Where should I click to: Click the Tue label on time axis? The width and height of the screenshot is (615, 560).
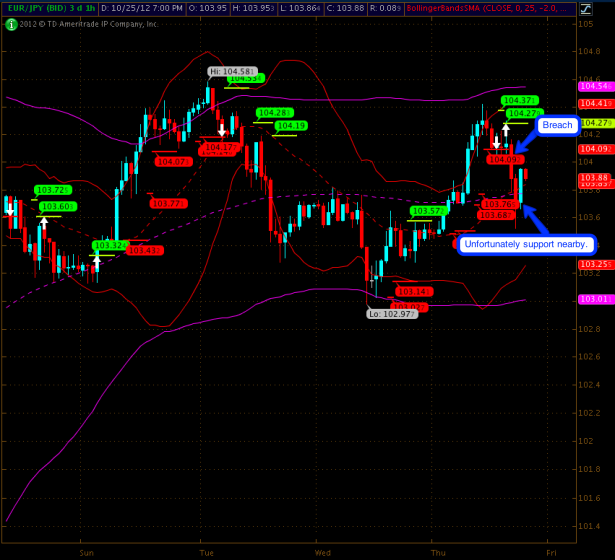point(207,552)
